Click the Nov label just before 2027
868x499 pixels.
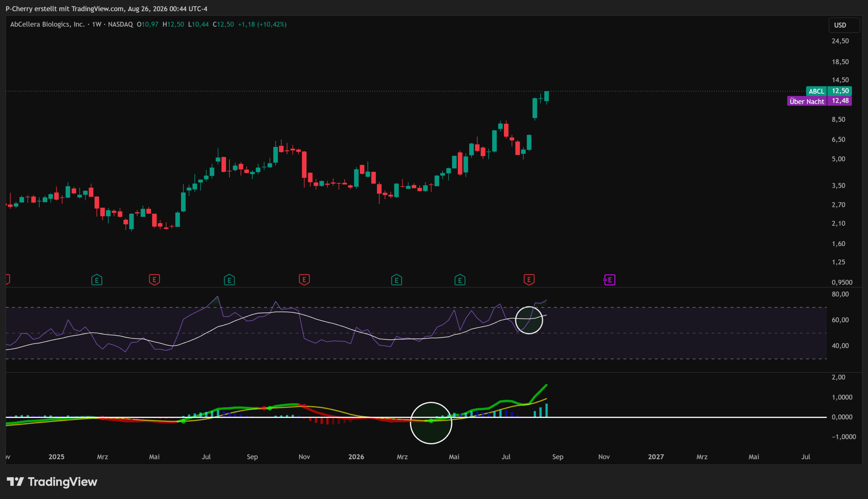coord(604,457)
